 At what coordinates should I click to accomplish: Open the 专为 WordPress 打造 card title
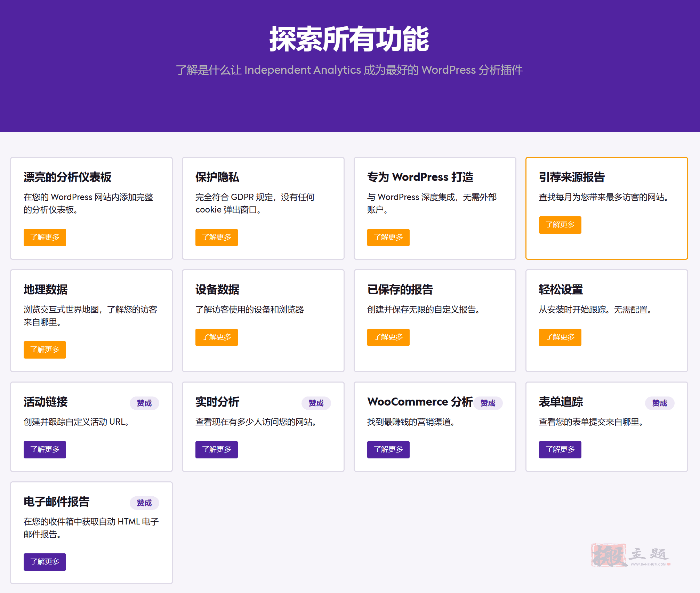point(420,177)
